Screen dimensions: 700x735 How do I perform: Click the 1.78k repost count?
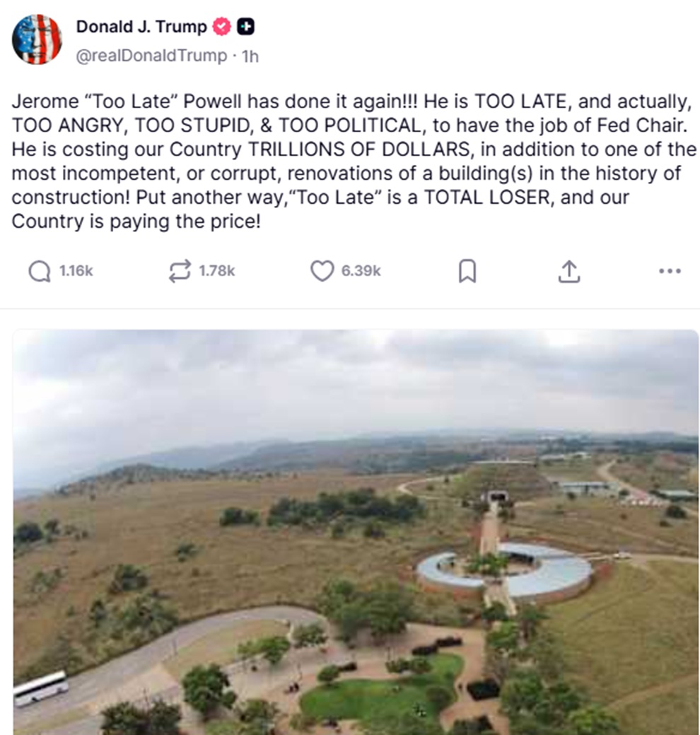[217, 271]
